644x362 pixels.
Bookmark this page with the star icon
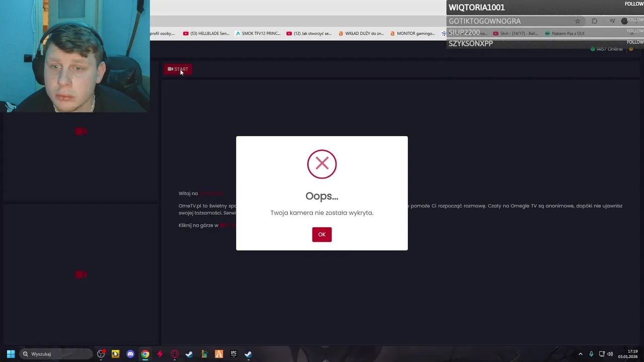pos(578,21)
